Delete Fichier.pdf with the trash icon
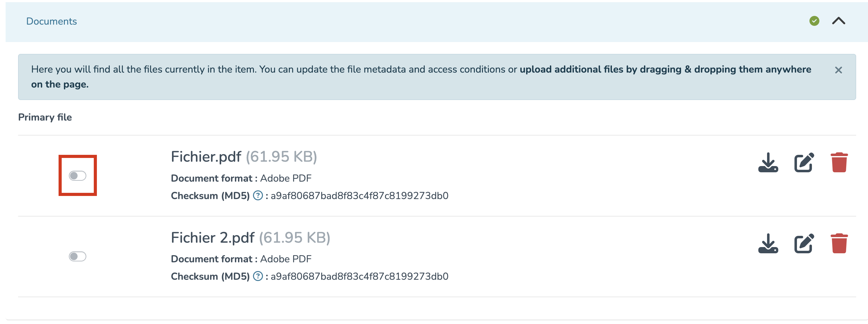The width and height of the screenshot is (868, 324). 839,162
